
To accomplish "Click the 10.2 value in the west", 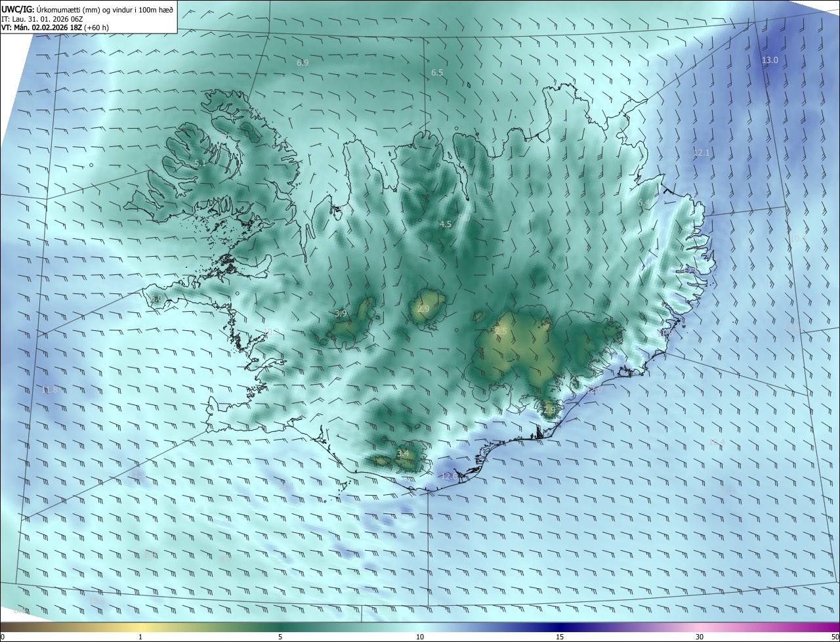I will [271, 332].
